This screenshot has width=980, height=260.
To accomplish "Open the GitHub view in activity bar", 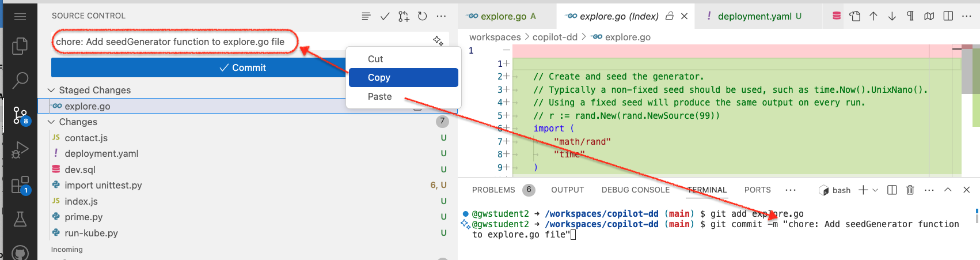I will [x=20, y=253].
